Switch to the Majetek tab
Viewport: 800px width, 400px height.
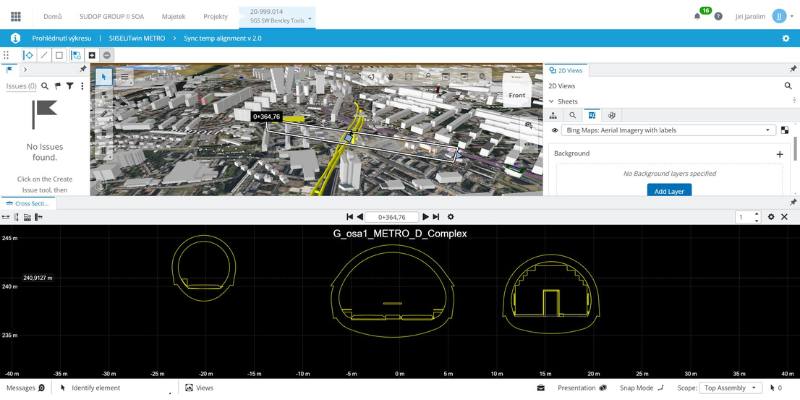tap(175, 16)
